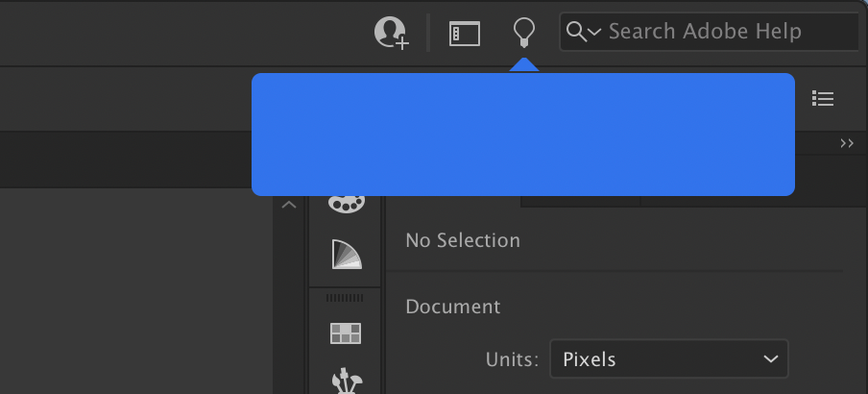
Task: Click the Units label
Action: (510, 359)
